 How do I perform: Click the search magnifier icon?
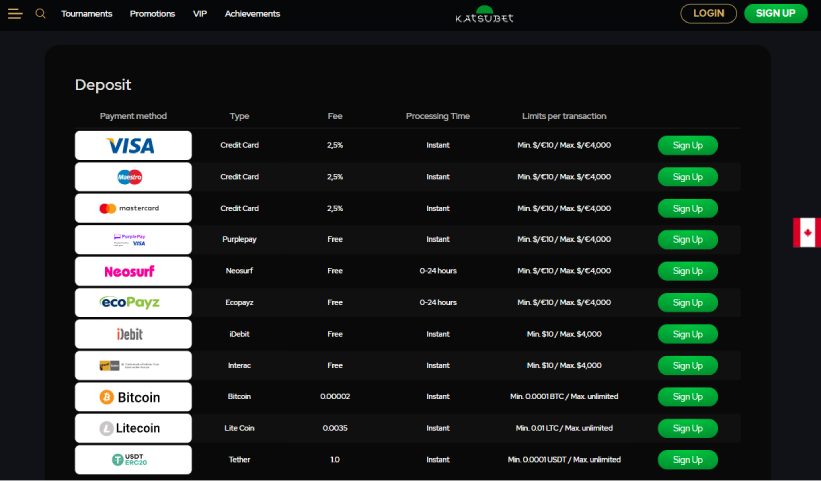pos(41,14)
